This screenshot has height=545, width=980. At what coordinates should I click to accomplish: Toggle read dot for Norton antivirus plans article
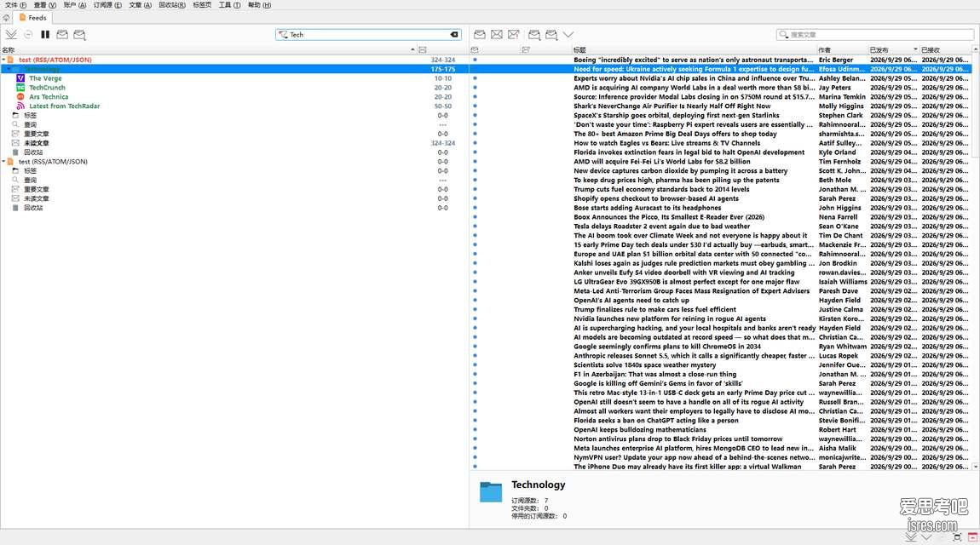tap(475, 439)
